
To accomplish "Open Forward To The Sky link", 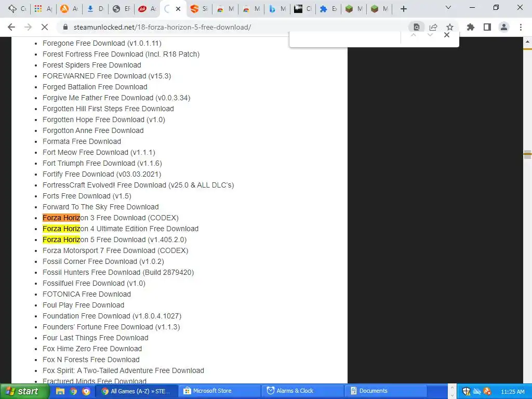I will pyautogui.click(x=101, y=207).
